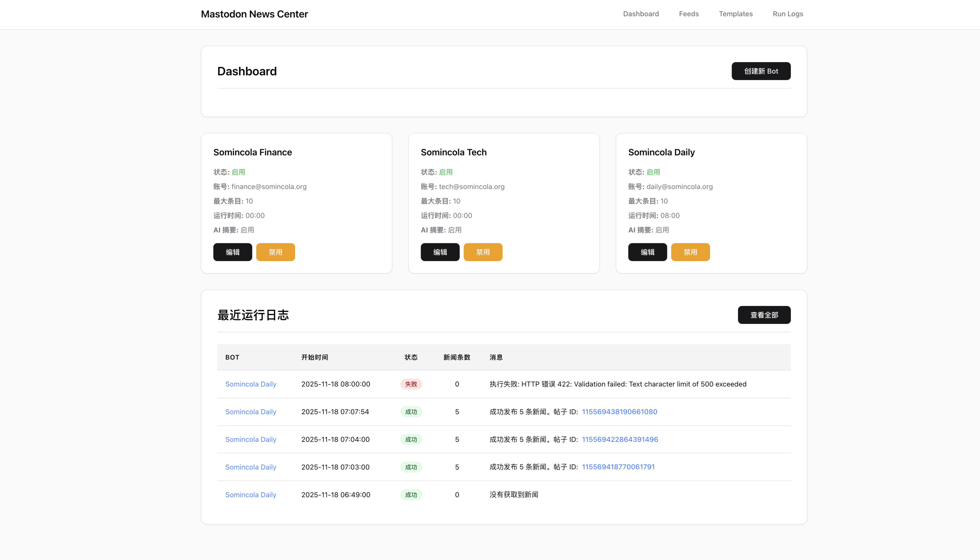Click the 失败 status badge
Image resolution: width=980 pixels, height=560 pixels.
coord(411,384)
